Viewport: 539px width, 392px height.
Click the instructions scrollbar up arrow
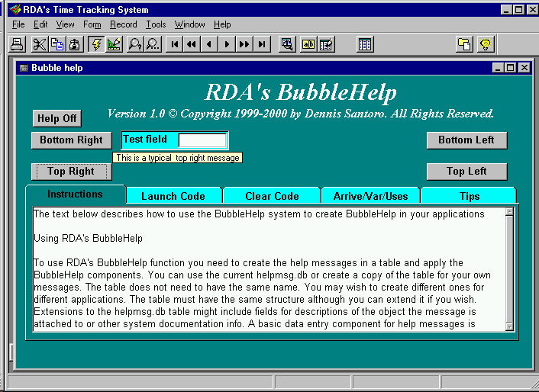click(509, 211)
